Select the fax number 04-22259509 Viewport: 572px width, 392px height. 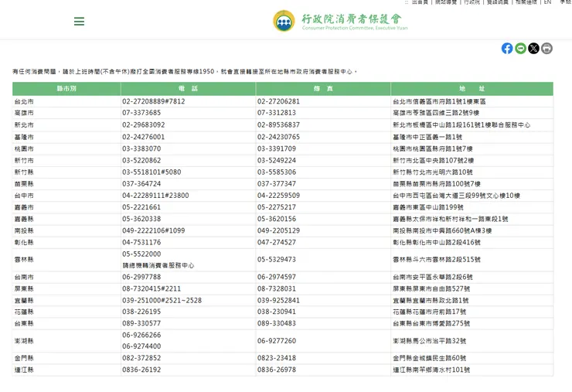278,196
